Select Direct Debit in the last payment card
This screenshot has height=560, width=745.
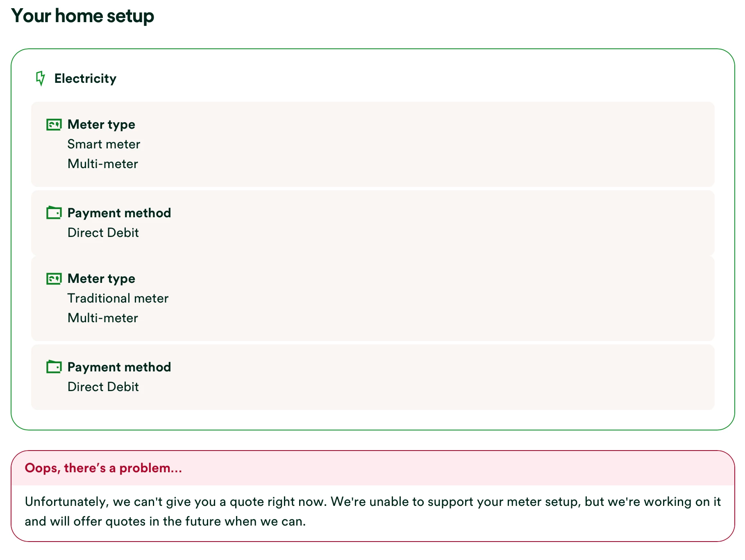(103, 387)
